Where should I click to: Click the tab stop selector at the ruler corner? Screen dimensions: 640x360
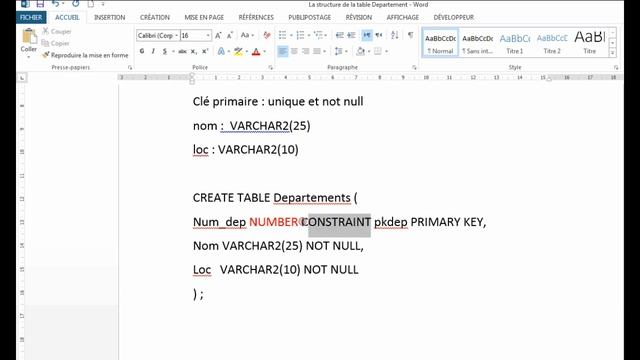point(22,77)
